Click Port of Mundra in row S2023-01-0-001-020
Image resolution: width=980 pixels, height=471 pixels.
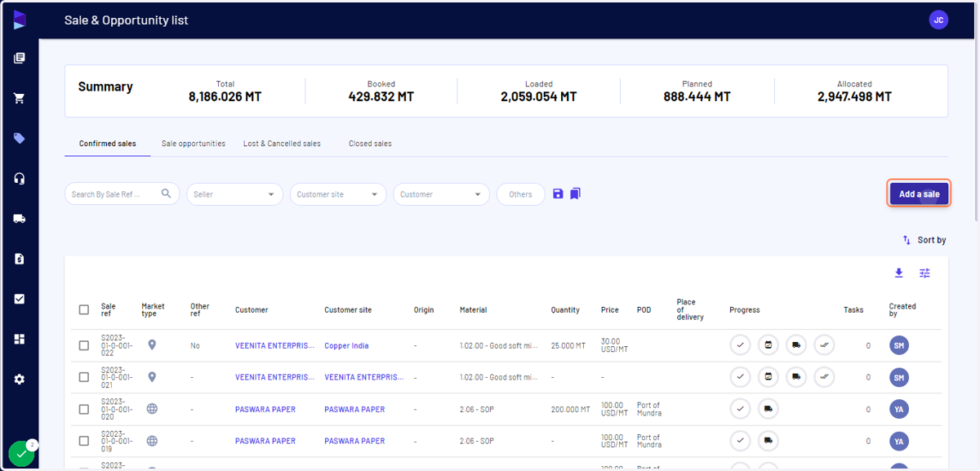click(649, 409)
